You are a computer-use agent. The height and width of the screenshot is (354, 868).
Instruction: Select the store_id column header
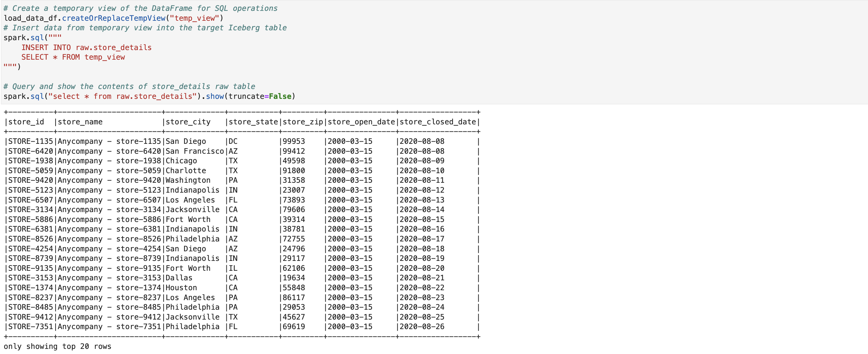[26, 122]
